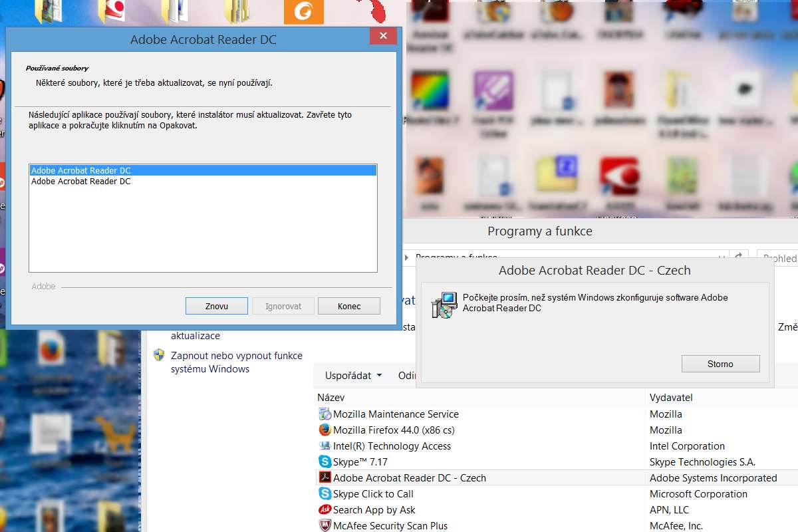The width and height of the screenshot is (798, 532).
Task: Click the Mozilla Firefox 44.0 program icon
Action: click(325, 430)
